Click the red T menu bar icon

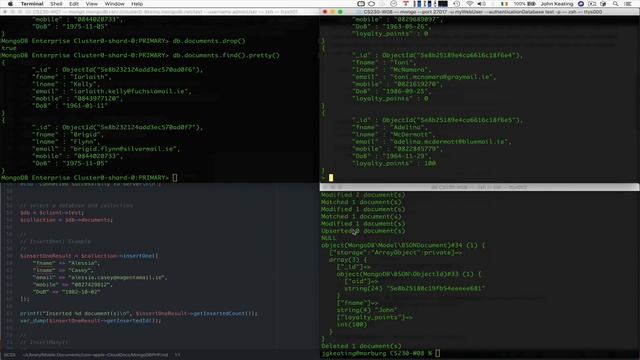click(406, 4)
